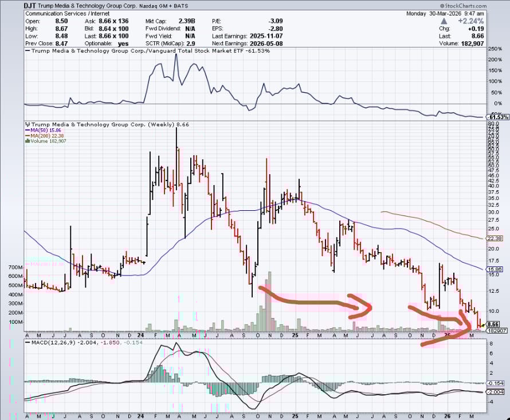Click the Trump Media & Technology Group Corp. title
510x420 pixels.
tap(87, 6)
